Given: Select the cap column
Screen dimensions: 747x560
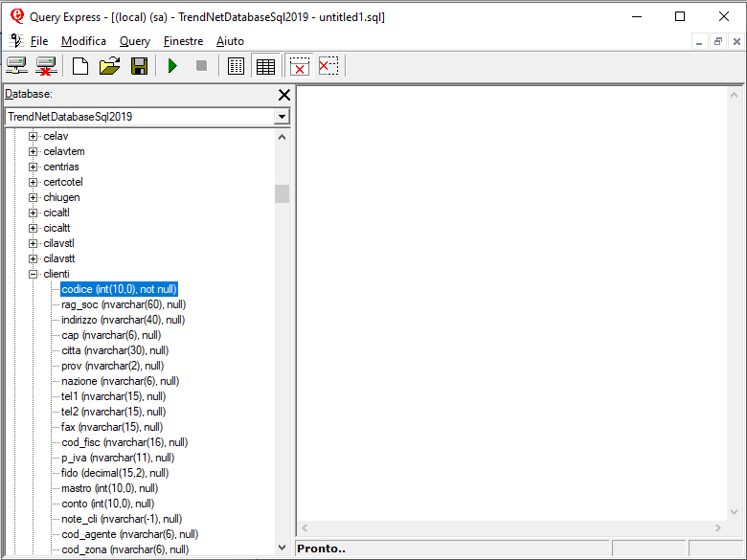Looking at the screenshot, I should tap(111, 335).
